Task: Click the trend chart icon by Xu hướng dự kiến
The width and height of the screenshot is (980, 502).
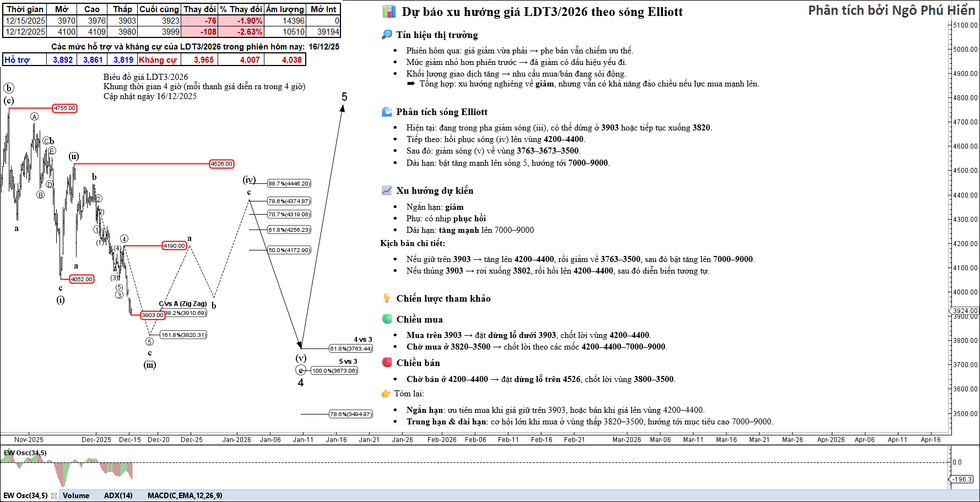Action: pos(387,190)
